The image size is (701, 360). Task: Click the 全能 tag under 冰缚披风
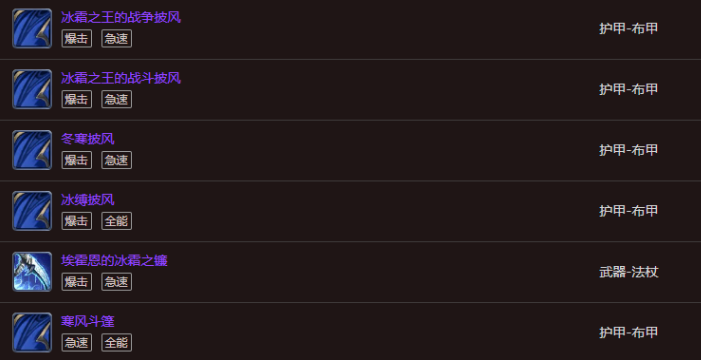point(116,221)
